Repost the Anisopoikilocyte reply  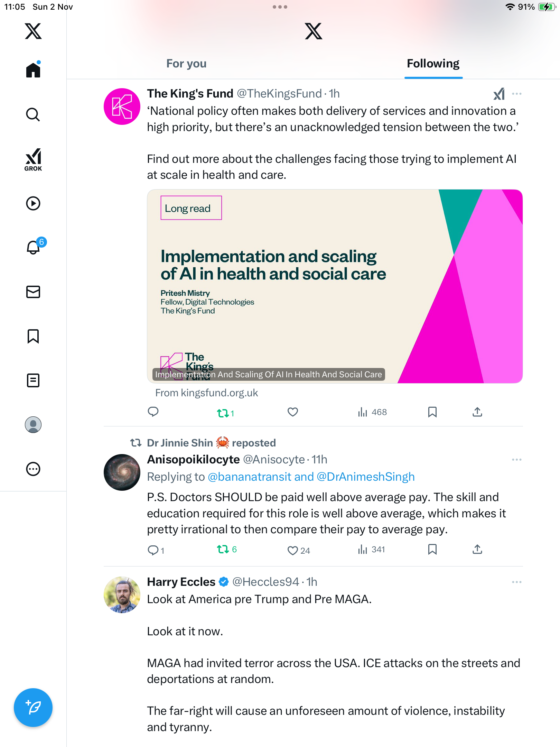pos(223,550)
